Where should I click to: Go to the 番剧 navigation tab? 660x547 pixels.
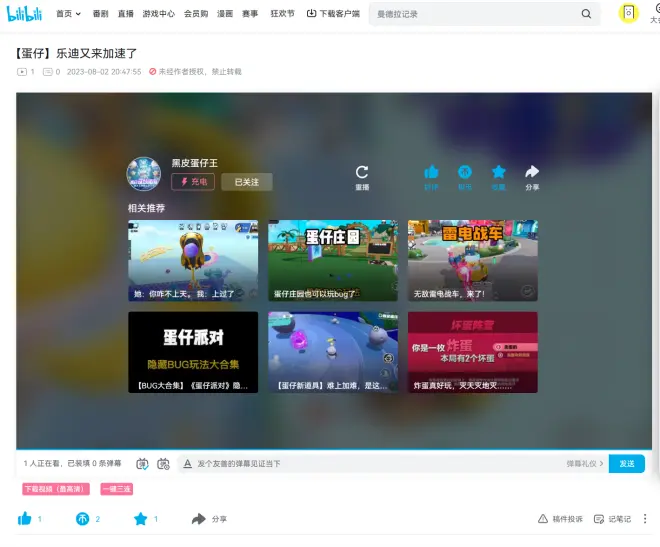click(x=100, y=14)
